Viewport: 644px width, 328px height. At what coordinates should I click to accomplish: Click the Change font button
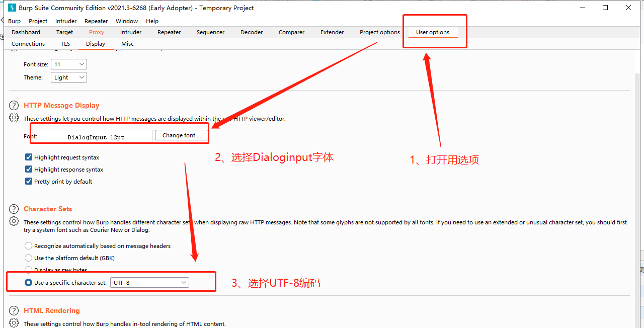coord(182,135)
